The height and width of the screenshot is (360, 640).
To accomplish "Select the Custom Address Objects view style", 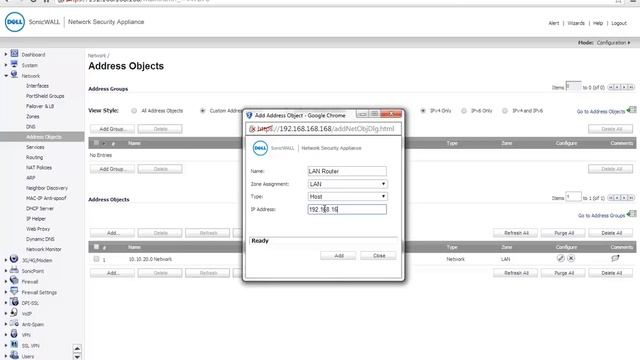I will click(x=202, y=111).
